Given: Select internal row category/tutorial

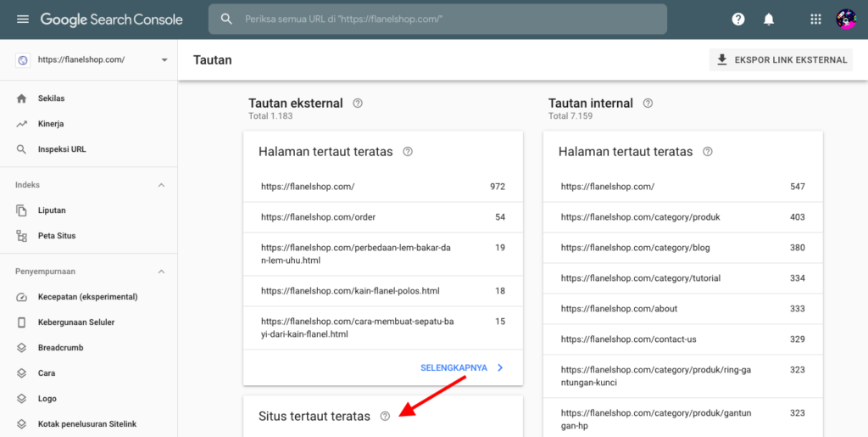Looking at the screenshot, I should click(x=683, y=278).
